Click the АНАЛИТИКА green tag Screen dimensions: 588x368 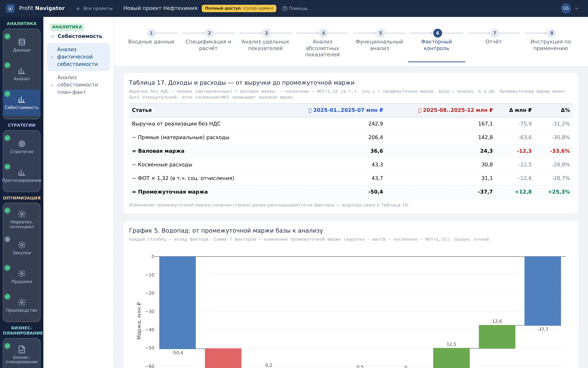[x=67, y=27]
